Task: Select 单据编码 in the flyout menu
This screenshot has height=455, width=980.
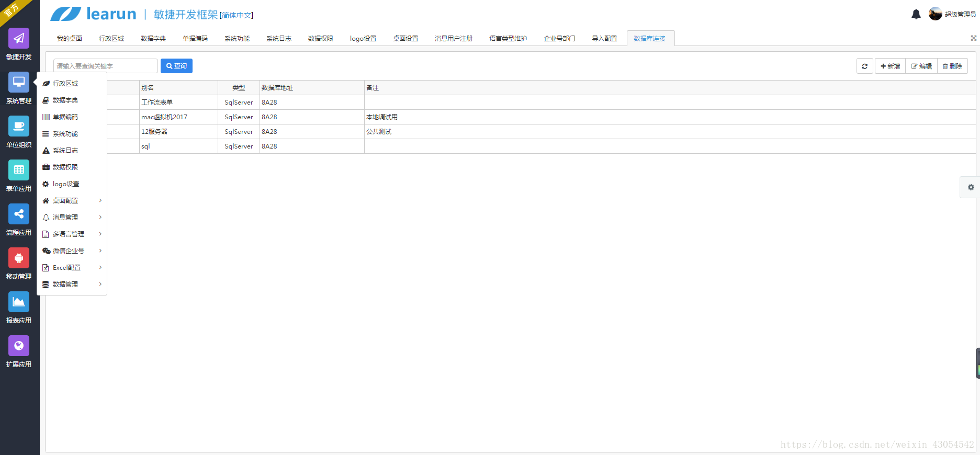Action: [72, 117]
